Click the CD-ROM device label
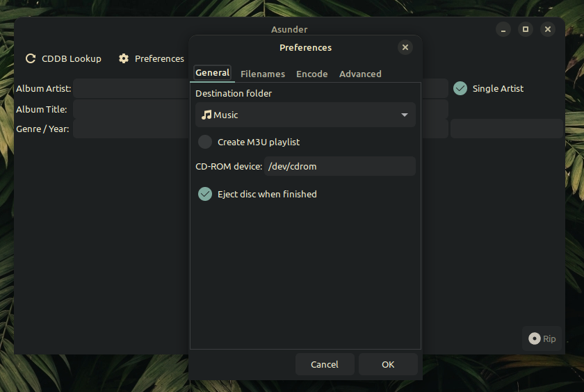This screenshot has width=584, height=392. pos(229,166)
